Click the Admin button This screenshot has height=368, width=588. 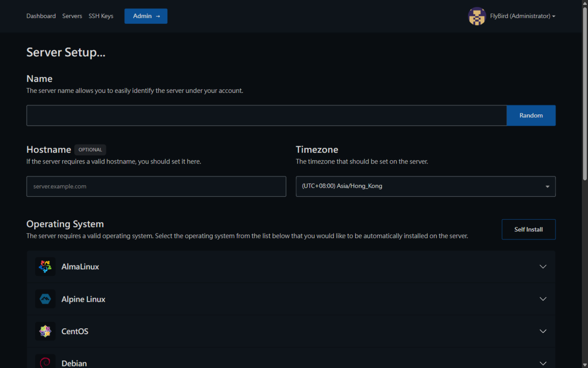coord(146,16)
